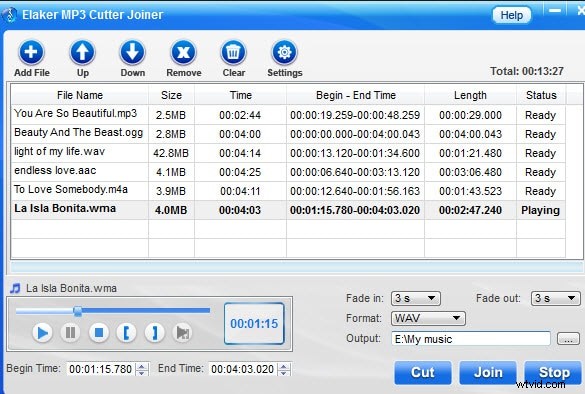The width and height of the screenshot is (585, 394).
Task: Open the Fade out dropdown
Action: [x=556, y=298]
